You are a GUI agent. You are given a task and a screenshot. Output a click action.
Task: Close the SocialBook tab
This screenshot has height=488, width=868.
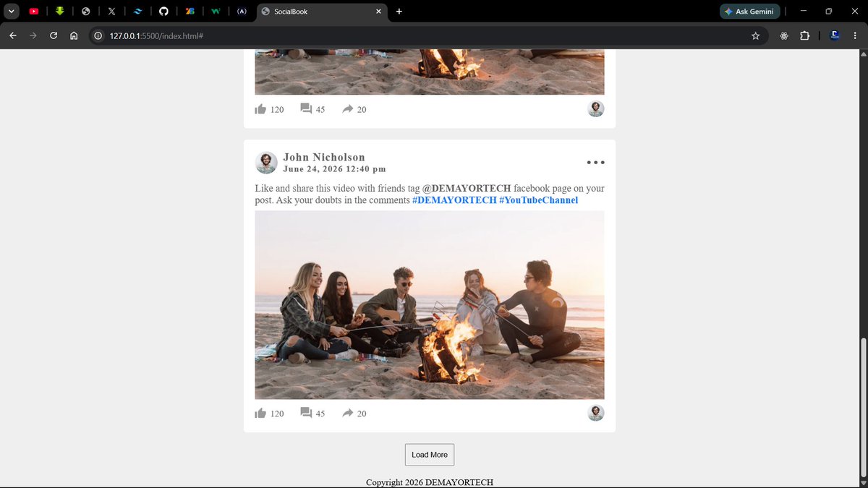378,12
